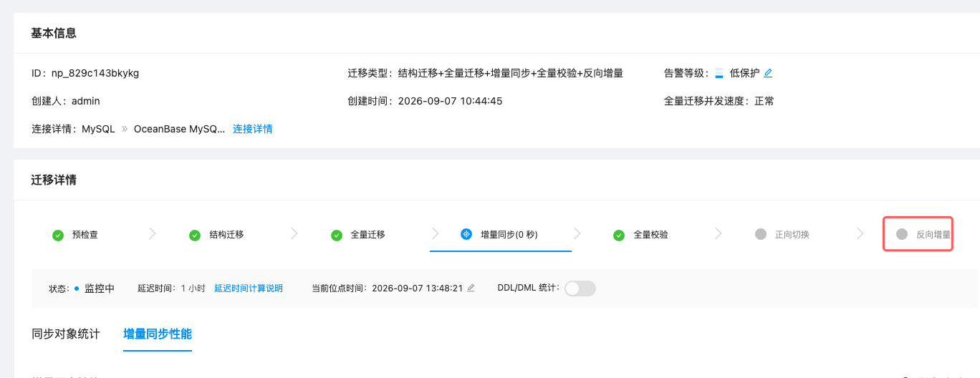Switch to the 同步对象统计 tab
This screenshot has width=980, height=378.
pyautogui.click(x=66, y=334)
